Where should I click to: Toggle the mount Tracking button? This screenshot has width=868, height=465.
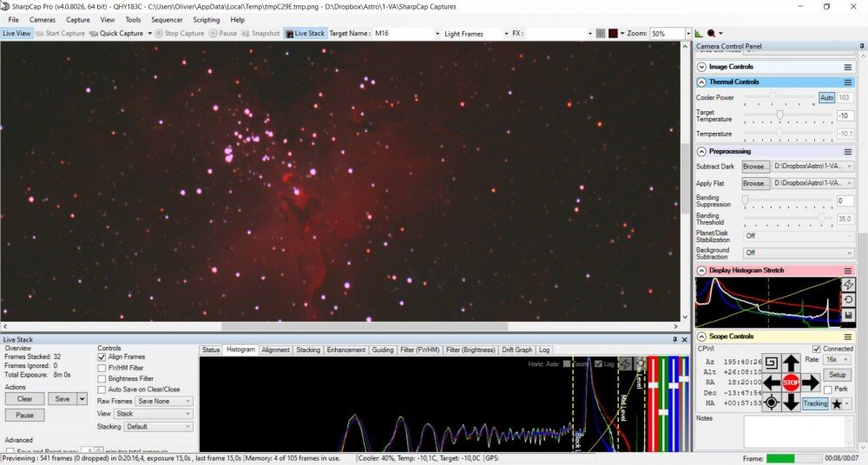pyautogui.click(x=815, y=403)
